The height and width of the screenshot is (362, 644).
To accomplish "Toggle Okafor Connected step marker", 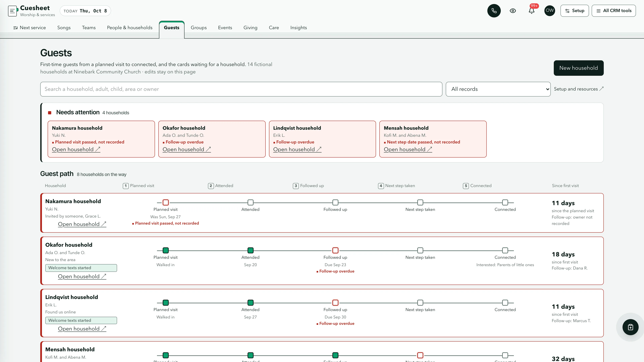I will [505, 250].
